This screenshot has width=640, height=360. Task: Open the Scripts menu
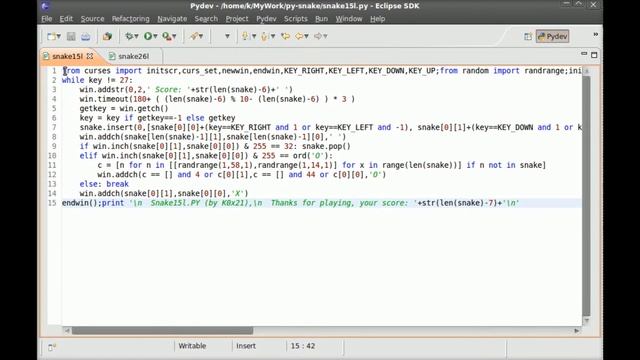[x=296, y=19]
